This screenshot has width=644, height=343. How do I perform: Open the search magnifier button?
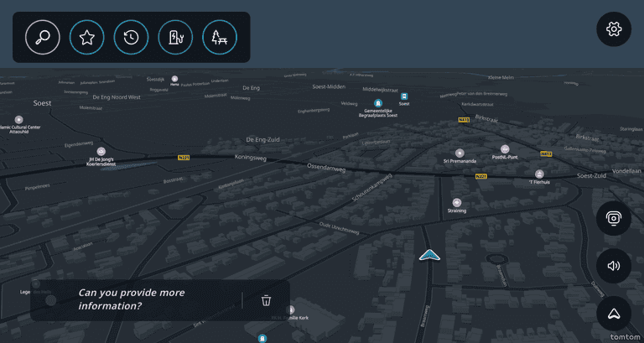[43, 37]
